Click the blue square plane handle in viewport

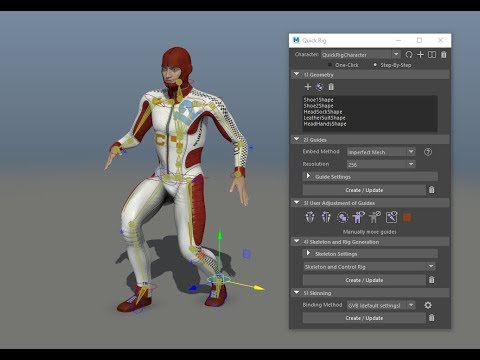pos(247,254)
